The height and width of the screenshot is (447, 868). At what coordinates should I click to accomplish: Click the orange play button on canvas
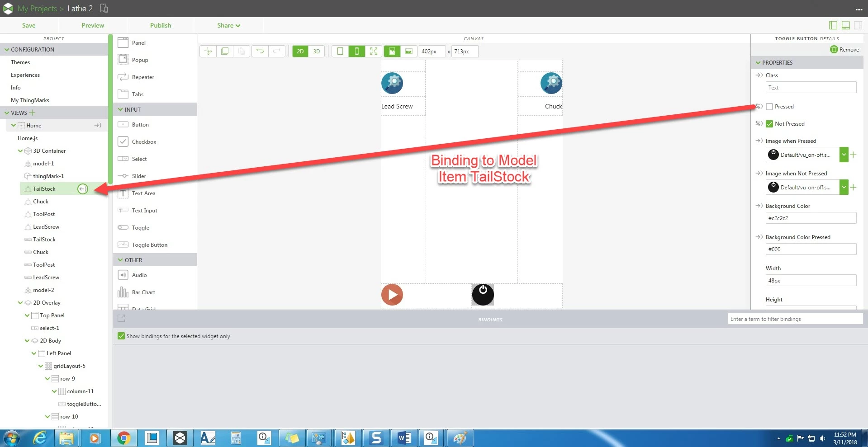point(392,295)
